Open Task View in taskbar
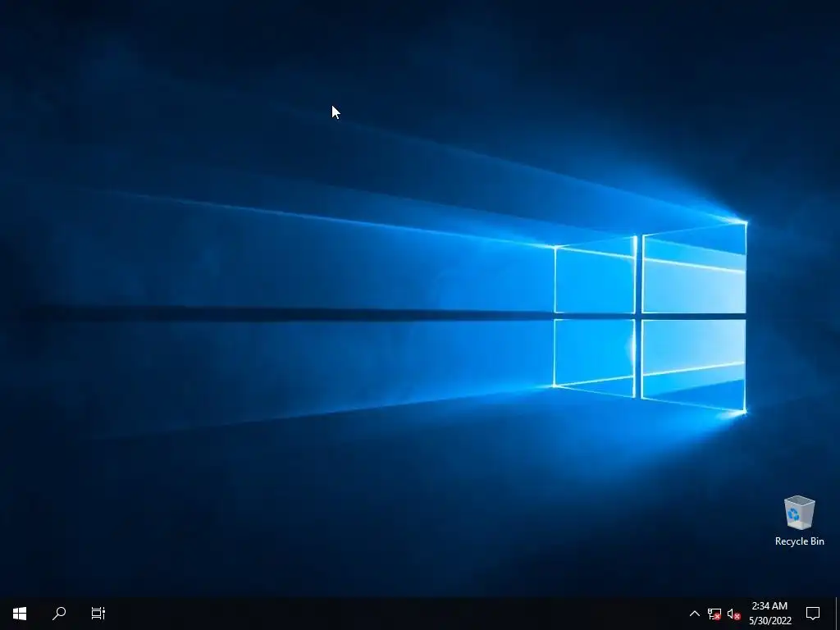 pos(98,614)
